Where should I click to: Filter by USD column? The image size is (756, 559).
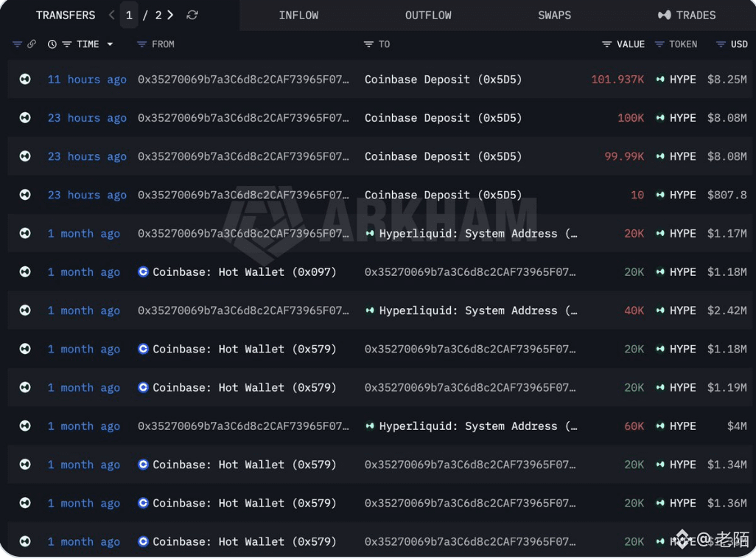[x=721, y=44]
